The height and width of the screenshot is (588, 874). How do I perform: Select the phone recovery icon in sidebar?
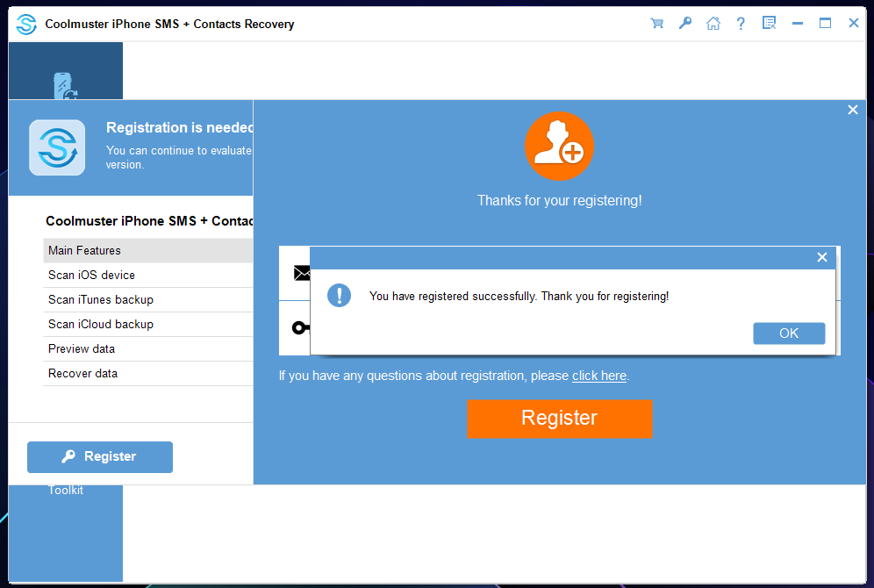point(65,86)
